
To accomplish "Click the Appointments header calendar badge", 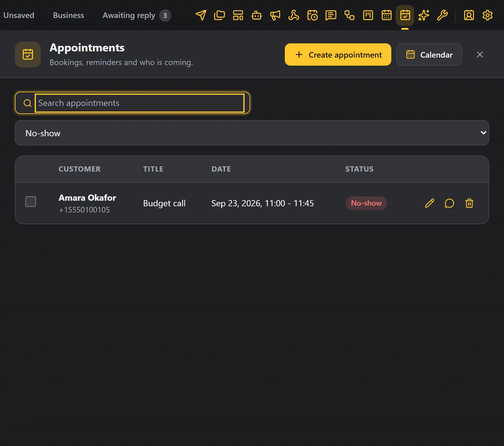I will coord(28,54).
